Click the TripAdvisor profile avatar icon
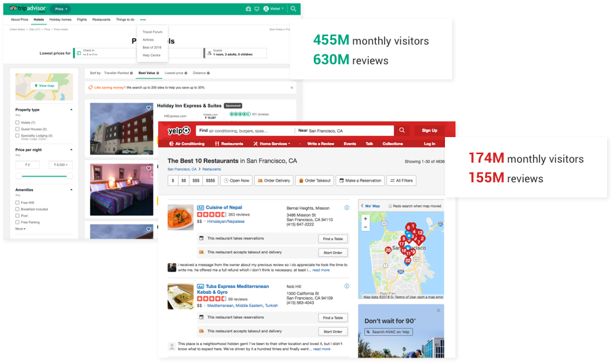 coord(266,9)
